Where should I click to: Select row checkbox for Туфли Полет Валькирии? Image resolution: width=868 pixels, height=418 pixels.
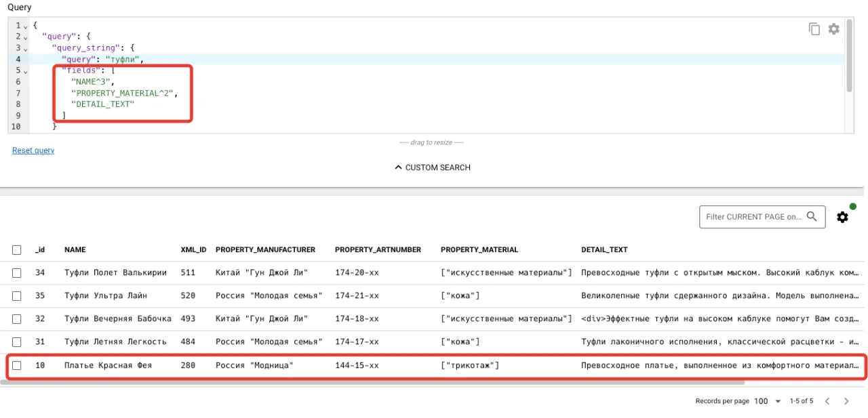17,273
